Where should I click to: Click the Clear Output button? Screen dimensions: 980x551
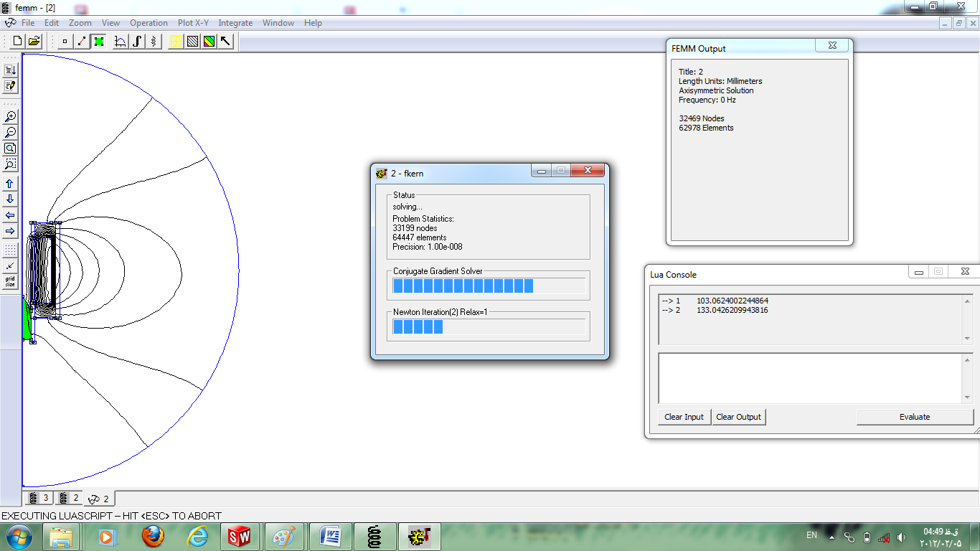click(739, 417)
